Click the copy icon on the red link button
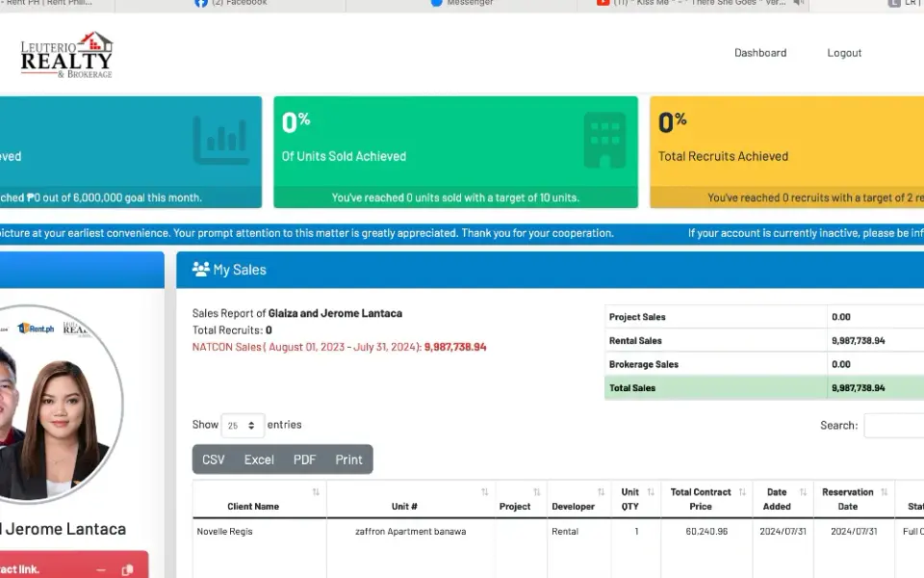The image size is (924, 578). click(127, 569)
